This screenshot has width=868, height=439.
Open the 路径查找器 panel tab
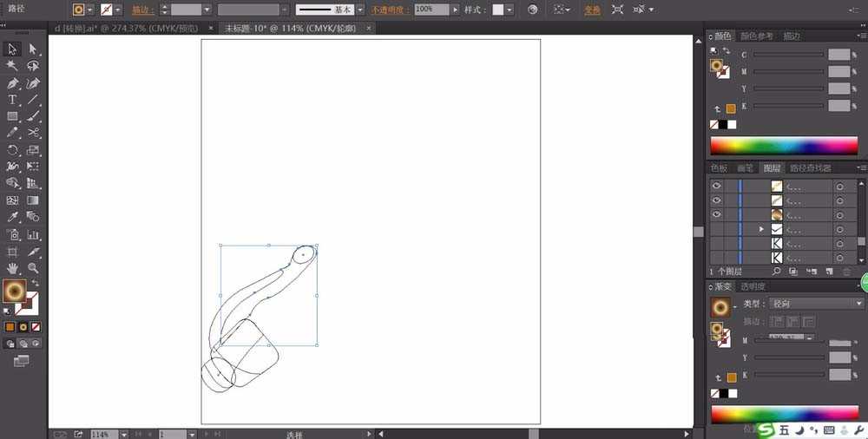(x=810, y=167)
